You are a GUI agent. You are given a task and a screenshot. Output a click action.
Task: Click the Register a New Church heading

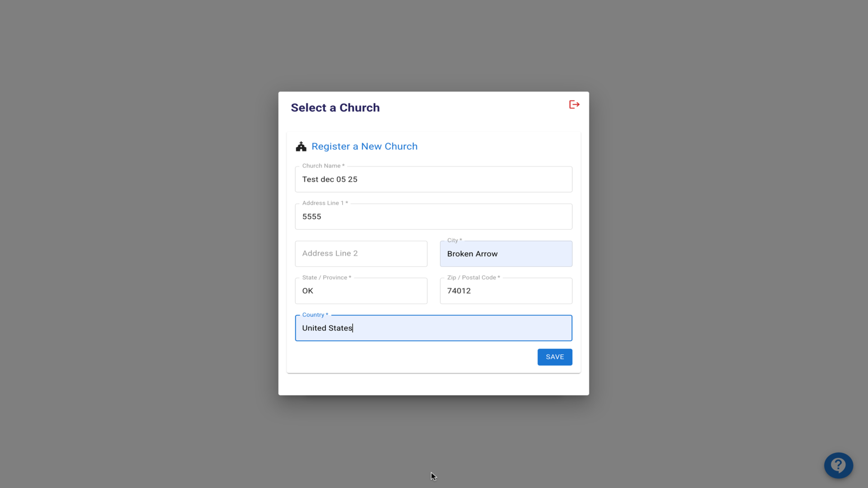(364, 146)
